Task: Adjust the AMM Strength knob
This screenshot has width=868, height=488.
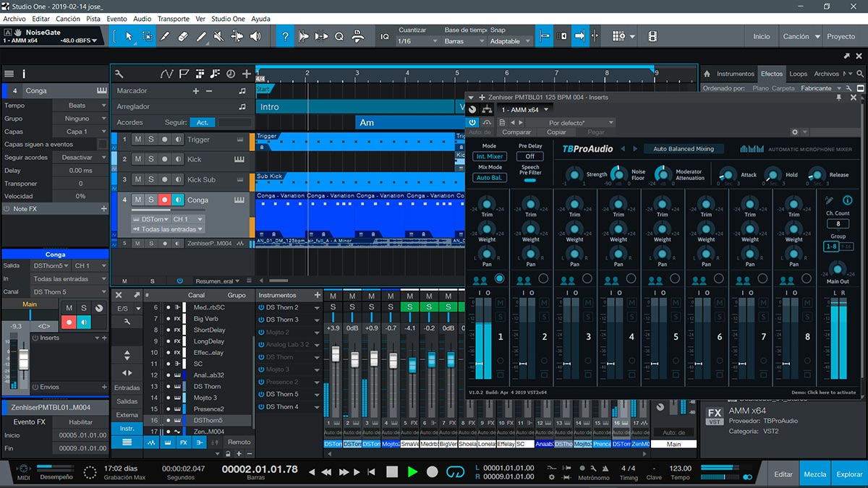Action: click(x=574, y=174)
